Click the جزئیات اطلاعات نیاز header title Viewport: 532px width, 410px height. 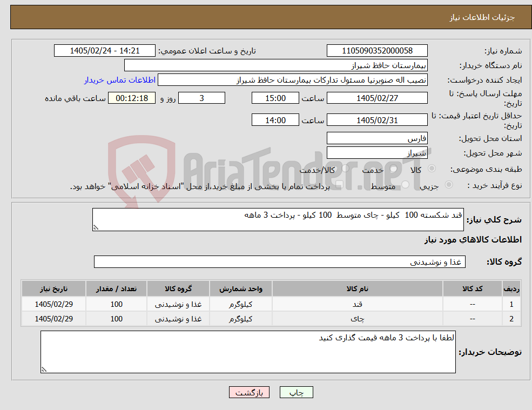click(x=482, y=17)
